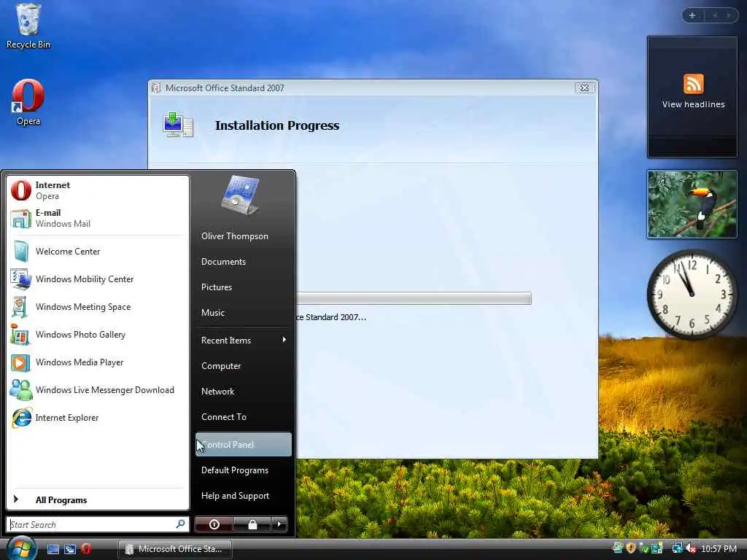
Task: Start Windows Media Player
Action: (x=98, y=362)
